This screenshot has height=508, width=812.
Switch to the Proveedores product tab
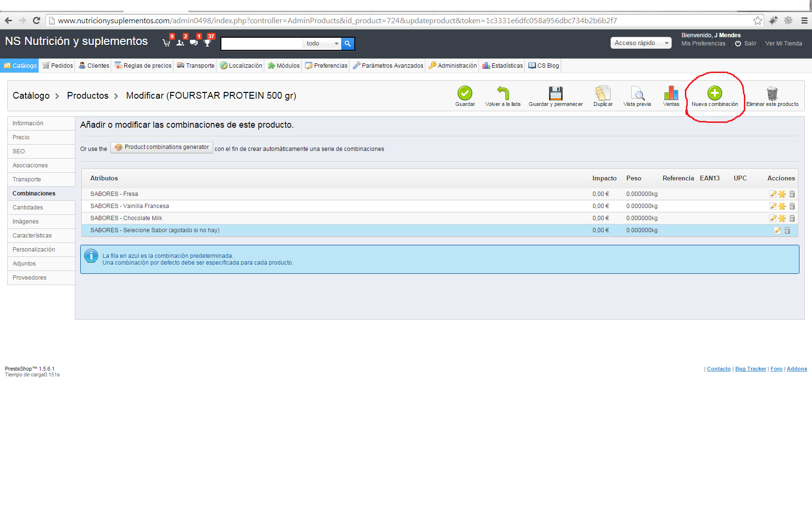41,278
